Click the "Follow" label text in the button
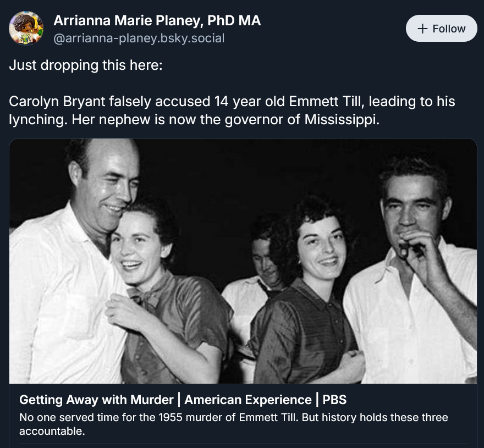 point(449,29)
